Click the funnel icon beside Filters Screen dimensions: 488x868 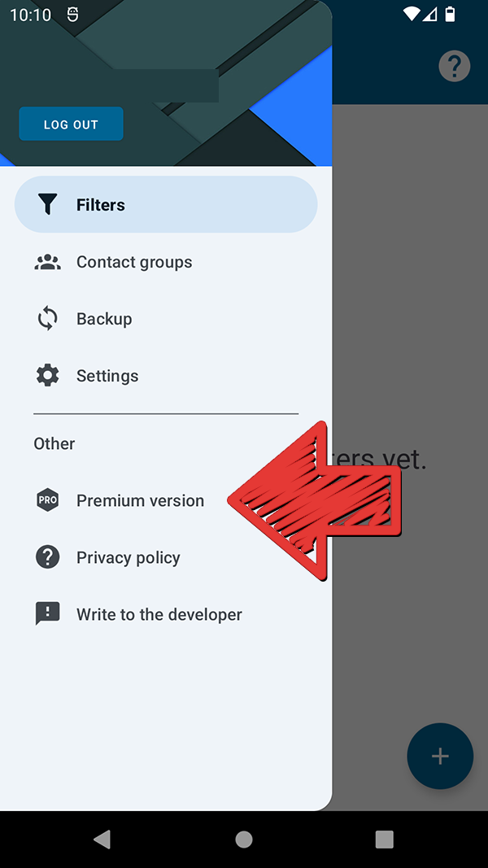coord(48,204)
